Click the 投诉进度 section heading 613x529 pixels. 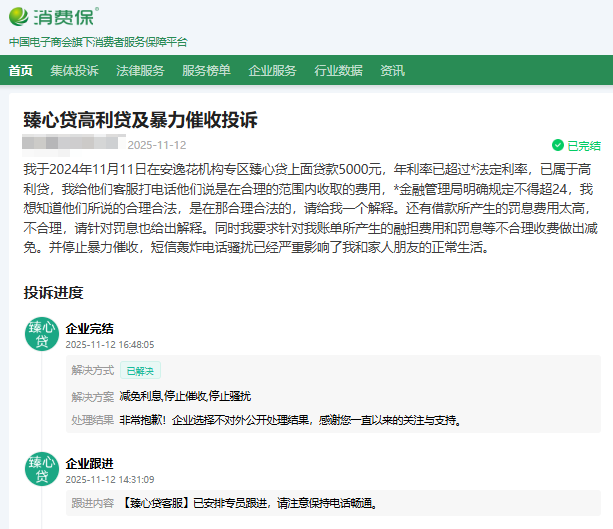pyautogui.click(x=54, y=293)
